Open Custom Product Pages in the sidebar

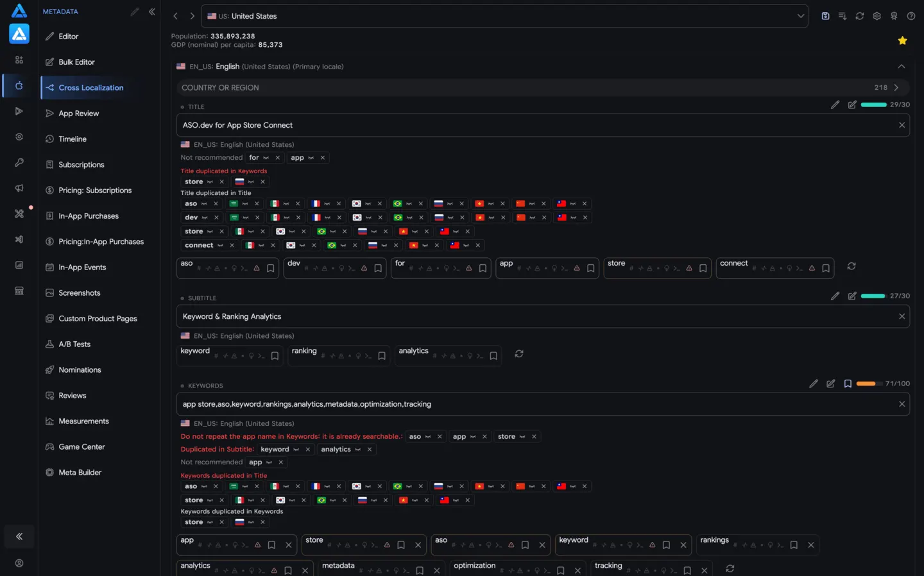tap(98, 319)
